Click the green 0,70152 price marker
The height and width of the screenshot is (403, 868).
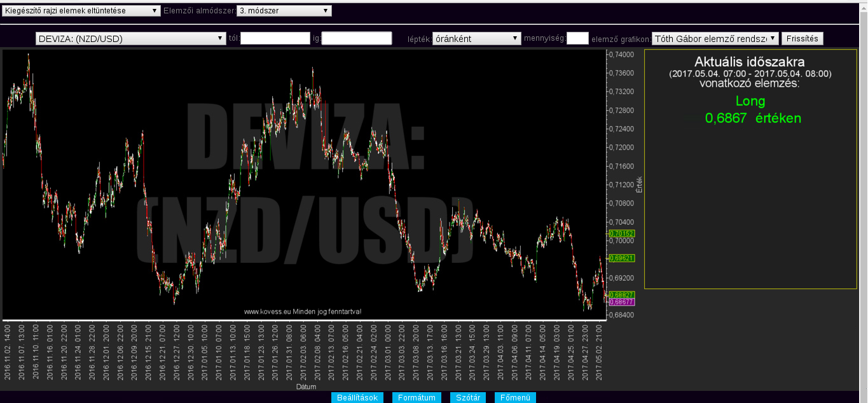tap(621, 234)
